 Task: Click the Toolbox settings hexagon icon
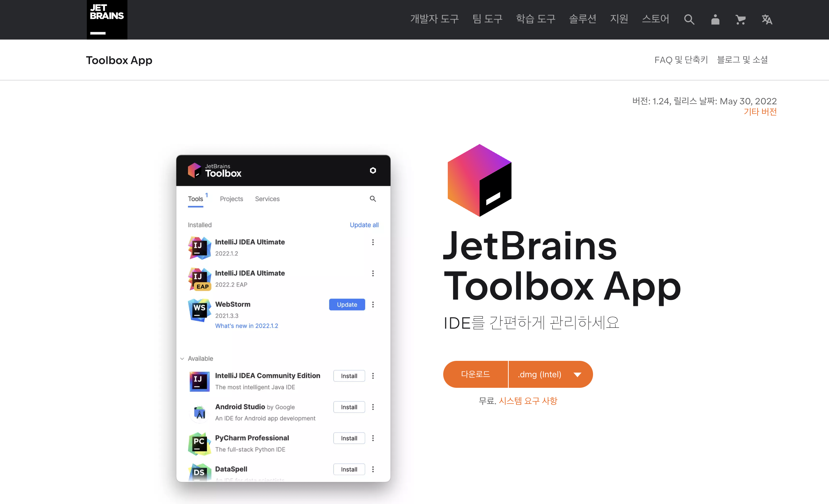tap(373, 170)
